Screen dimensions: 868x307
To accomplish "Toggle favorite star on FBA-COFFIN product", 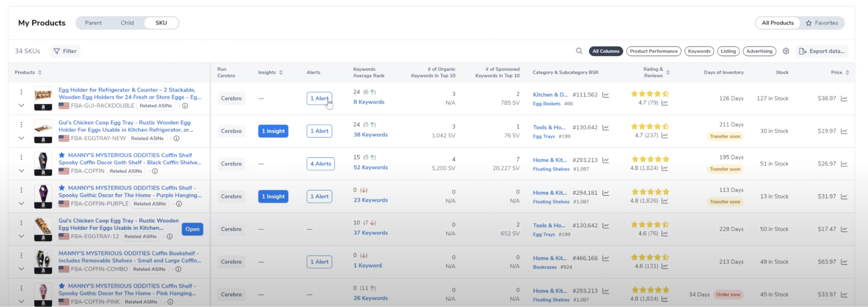I will tap(62, 155).
